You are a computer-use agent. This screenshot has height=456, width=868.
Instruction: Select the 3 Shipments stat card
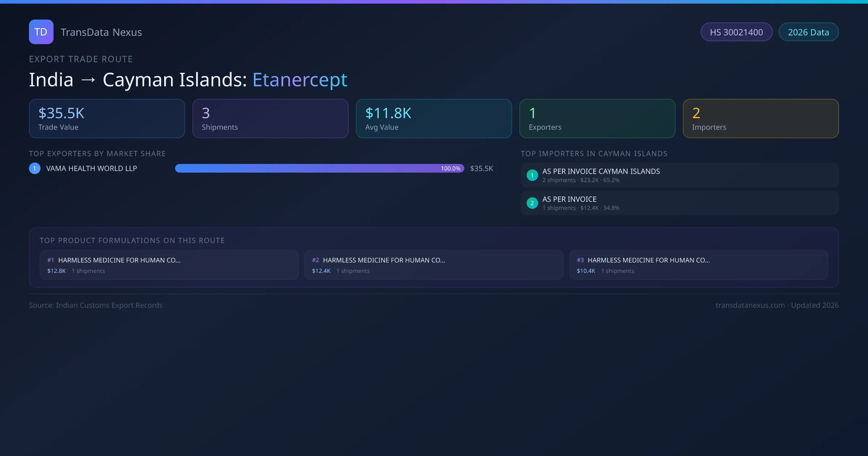pos(271,119)
